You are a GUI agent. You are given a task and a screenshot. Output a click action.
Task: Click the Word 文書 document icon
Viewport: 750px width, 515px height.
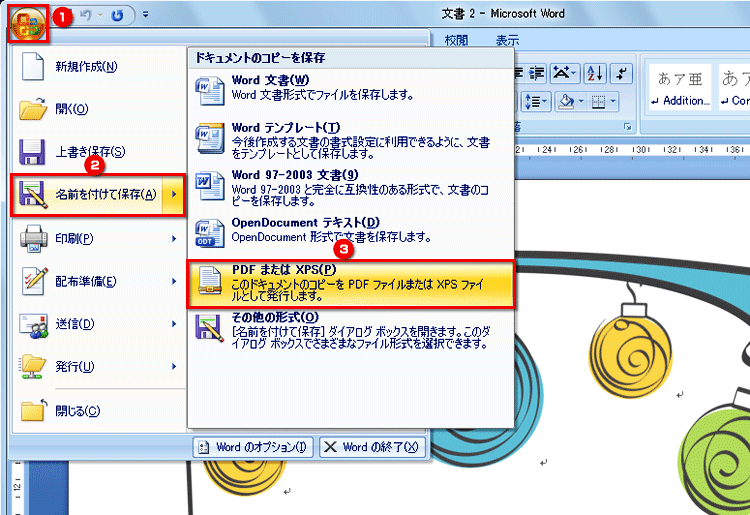pyautogui.click(x=210, y=91)
